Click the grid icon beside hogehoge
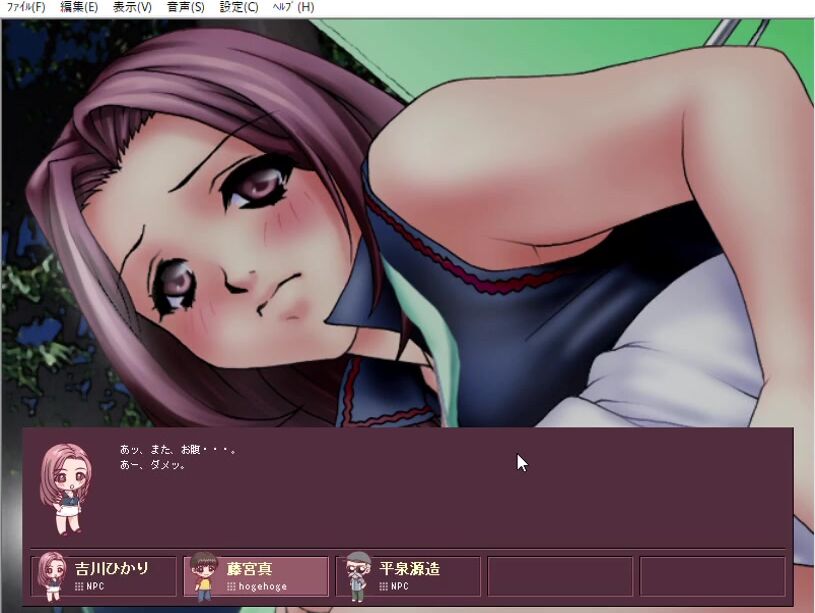 point(231,587)
